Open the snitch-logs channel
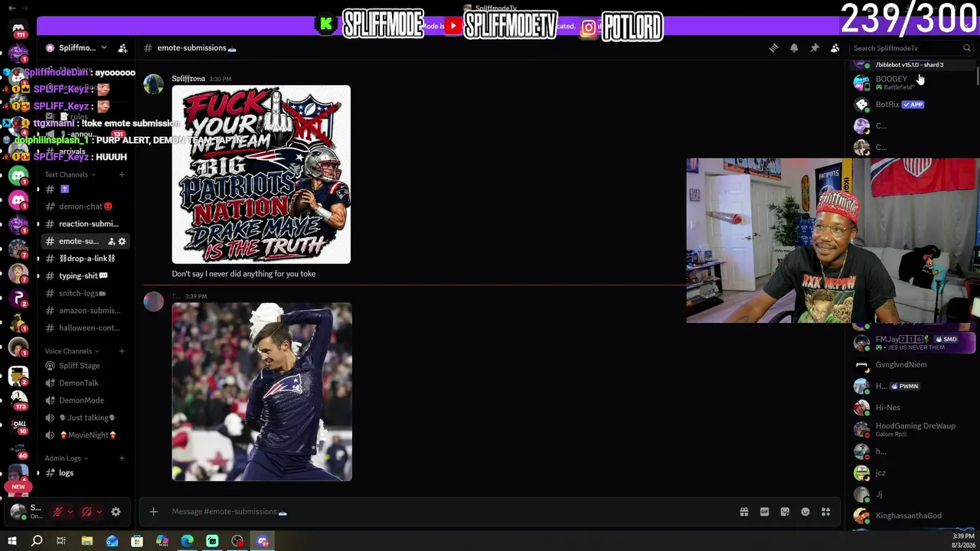980x551 pixels. pyautogui.click(x=84, y=293)
